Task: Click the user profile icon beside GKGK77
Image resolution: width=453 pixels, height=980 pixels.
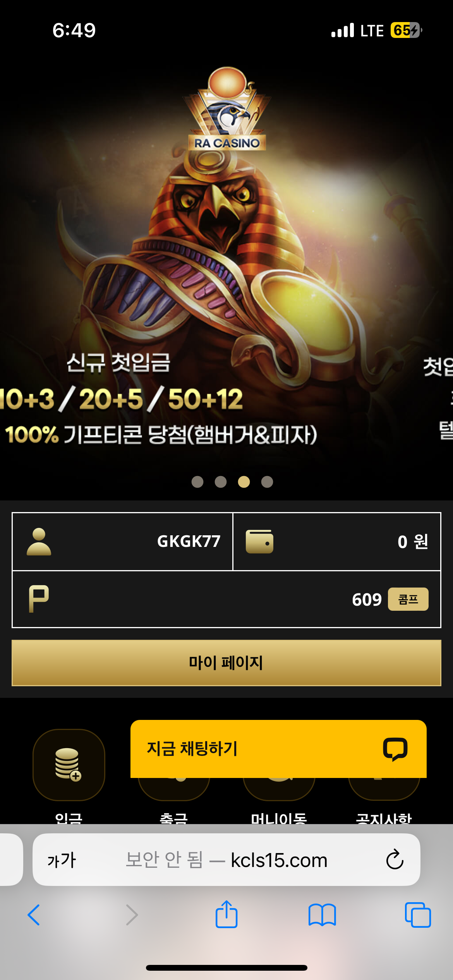Action: point(39,541)
